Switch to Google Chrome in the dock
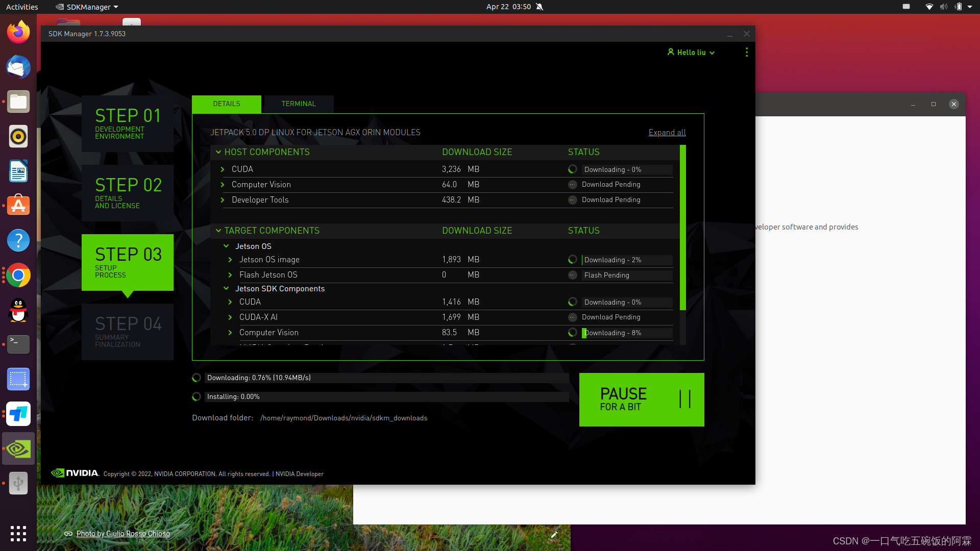The height and width of the screenshot is (551, 980). (x=18, y=275)
